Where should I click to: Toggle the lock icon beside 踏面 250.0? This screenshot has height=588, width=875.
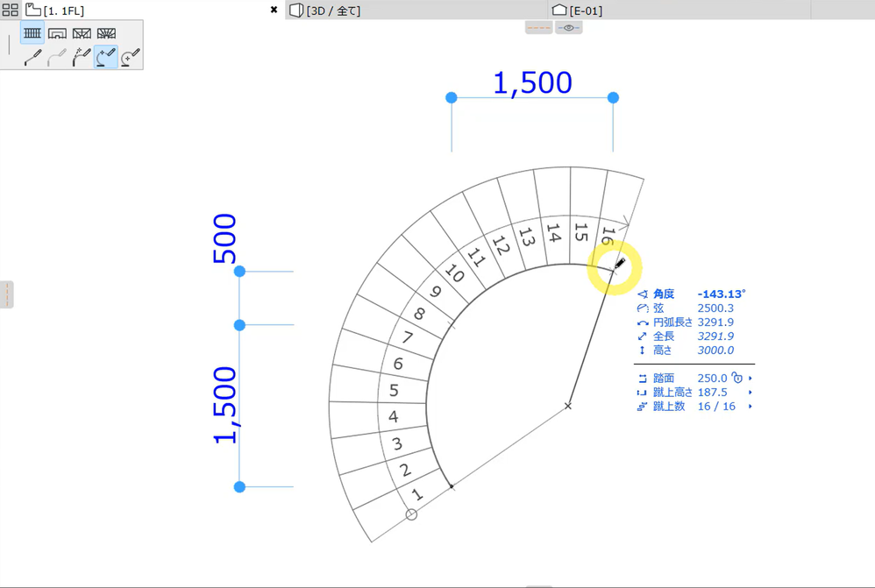(x=737, y=378)
